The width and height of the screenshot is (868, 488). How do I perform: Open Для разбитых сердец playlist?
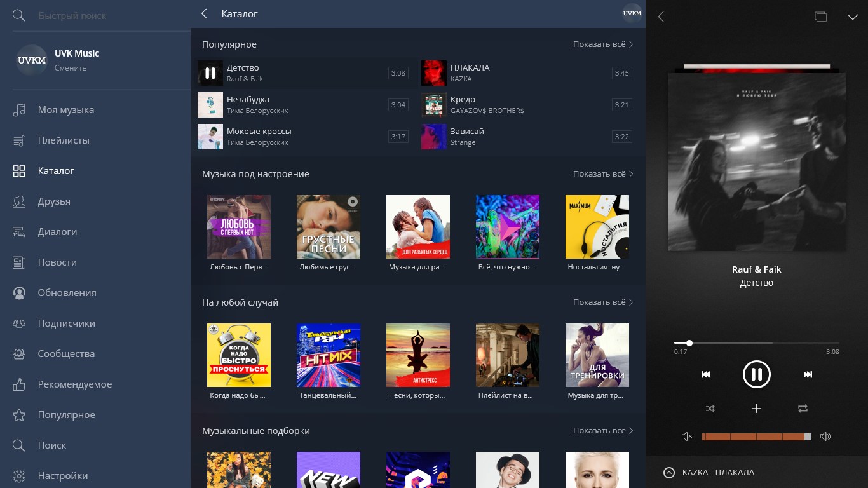click(x=418, y=227)
